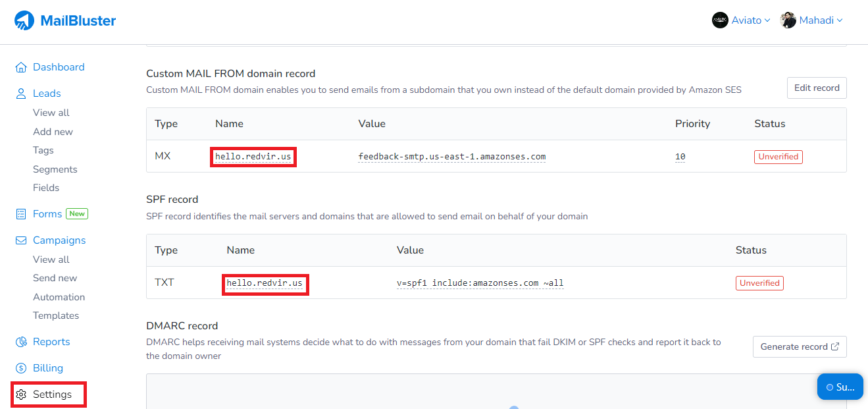Click the Billing dollar icon
Screen dimensions: 868x409
click(20, 368)
